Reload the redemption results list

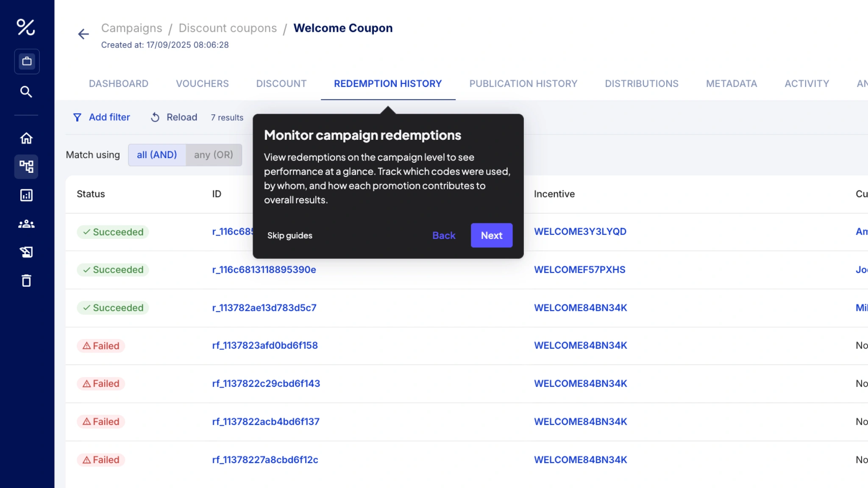pos(174,117)
